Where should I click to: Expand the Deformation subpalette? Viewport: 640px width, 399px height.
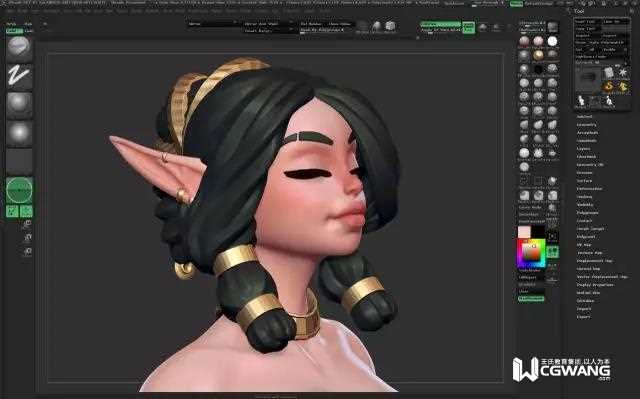click(589, 189)
